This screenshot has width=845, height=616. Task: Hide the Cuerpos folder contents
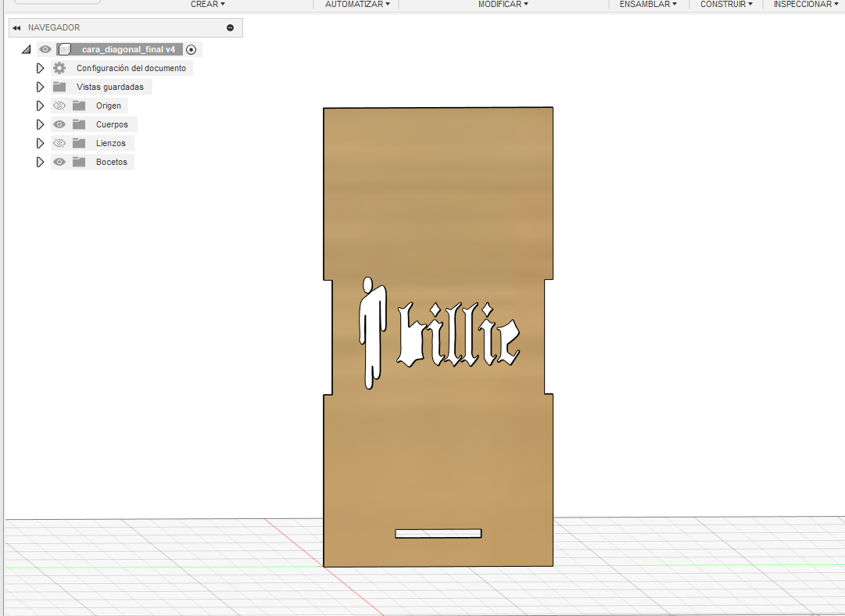(59, 124)
